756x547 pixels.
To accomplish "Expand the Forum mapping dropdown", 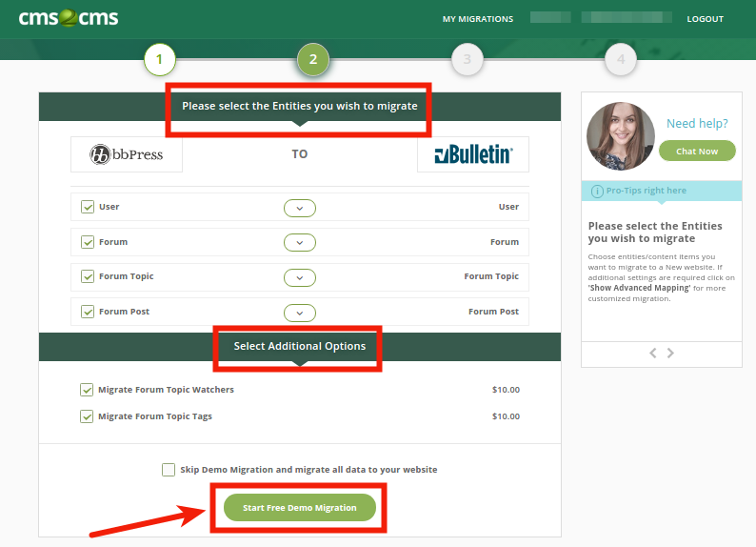I will click(300, 243).
